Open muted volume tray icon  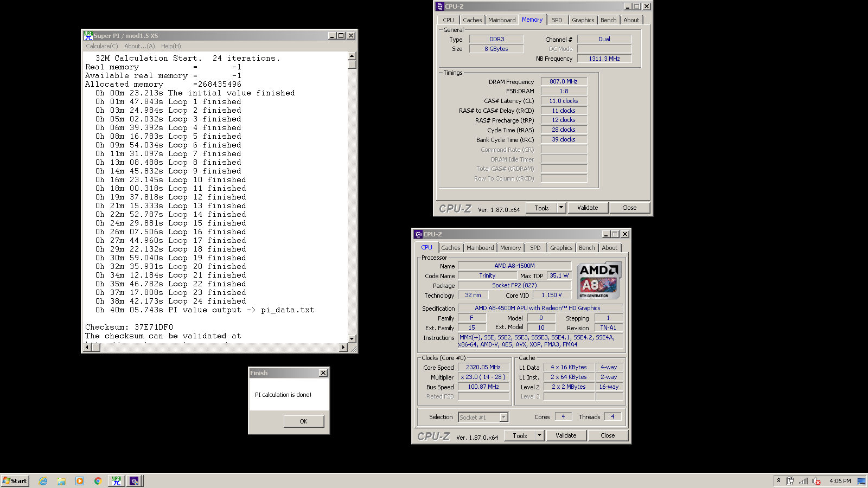[816, 481]
